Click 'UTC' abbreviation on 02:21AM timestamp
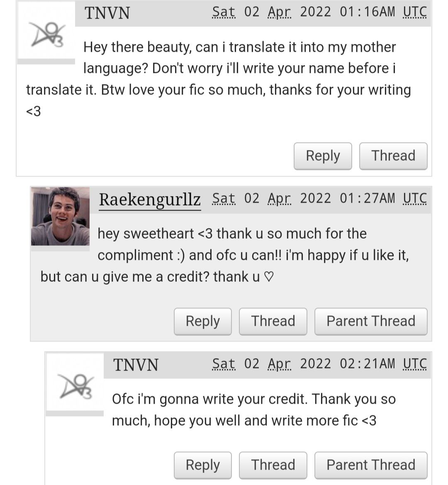This screenshot has height=485, width=448. 414,364
